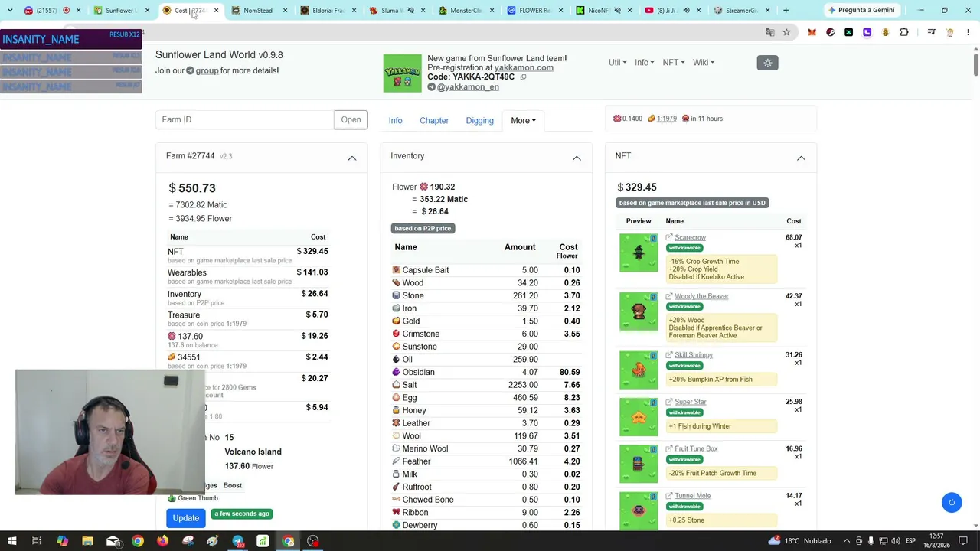The image size is (980, 551).
Task: Switch to the Eldoria browser tab
Action: pyautogui.click(x=327, y=11)
